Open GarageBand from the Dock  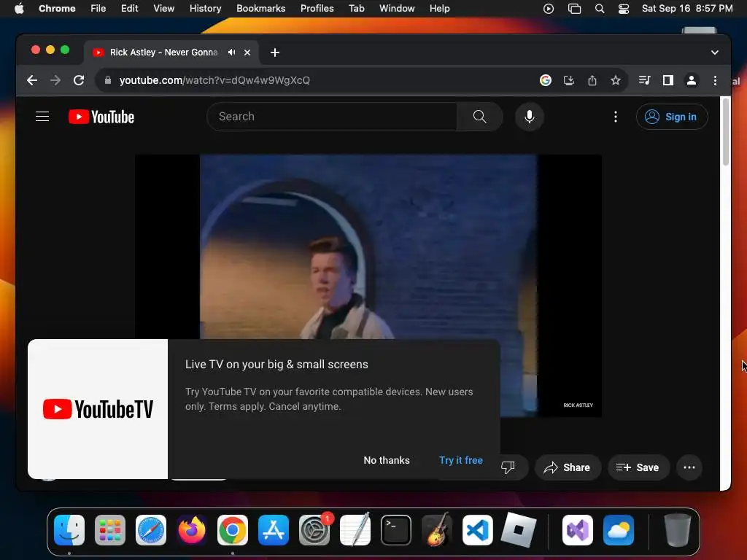coord(437,529)
